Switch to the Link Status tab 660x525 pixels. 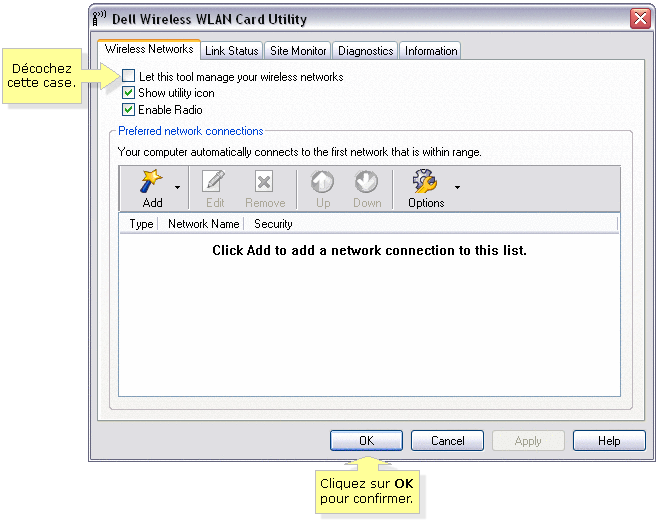click(232, 51)
